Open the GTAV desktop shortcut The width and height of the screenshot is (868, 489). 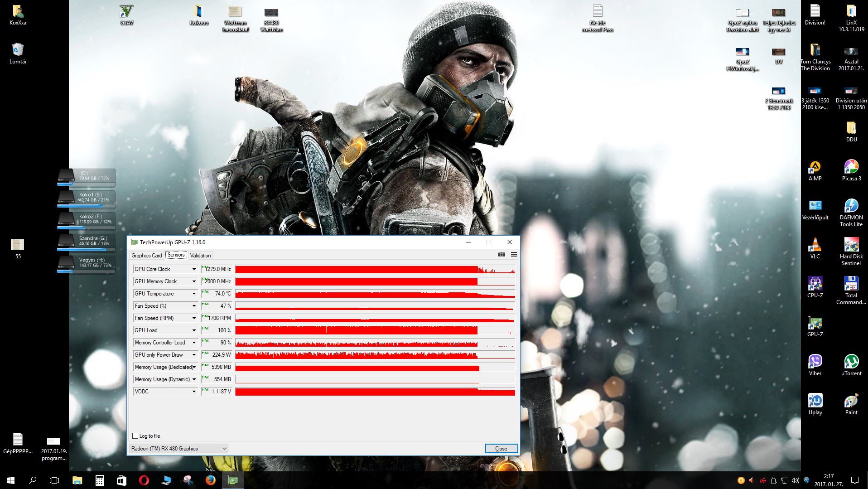click(x=127, y=15)
